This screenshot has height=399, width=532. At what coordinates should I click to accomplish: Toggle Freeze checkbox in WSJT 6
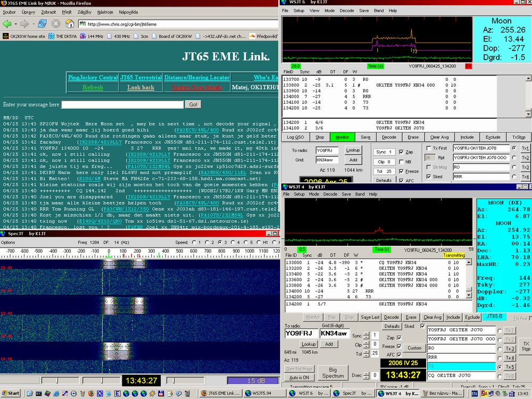click(x=401, y=171)
